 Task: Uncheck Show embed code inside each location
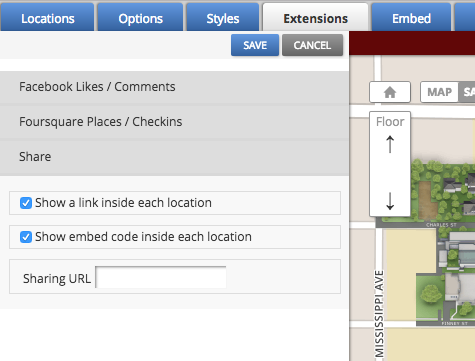click(x=26, y=237)
